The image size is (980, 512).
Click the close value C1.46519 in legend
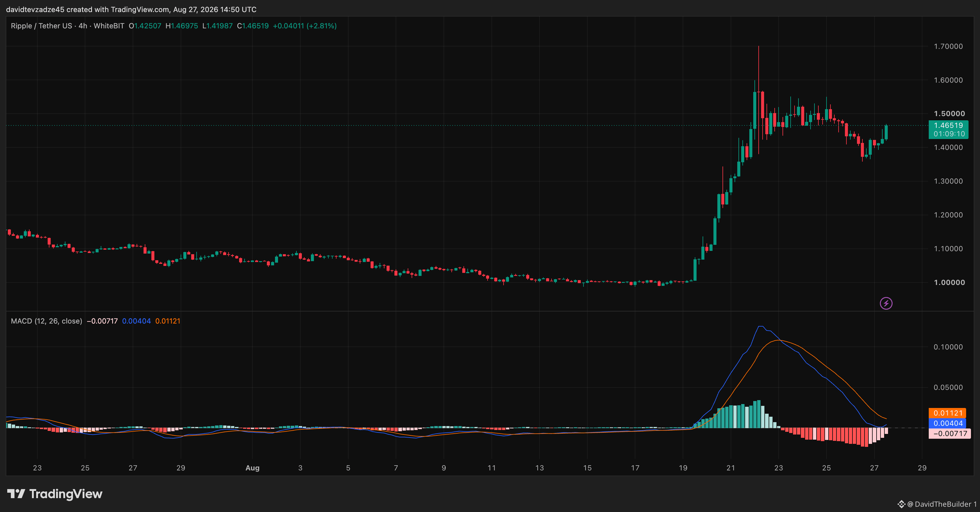(253, 26)
